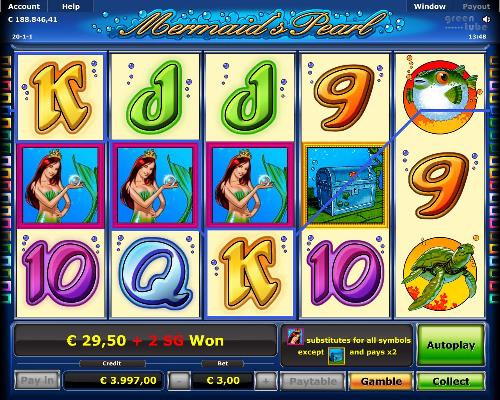Viewport: 500px width, 400px height.
Task: Collect the winnings
Action: click(451, 381)
